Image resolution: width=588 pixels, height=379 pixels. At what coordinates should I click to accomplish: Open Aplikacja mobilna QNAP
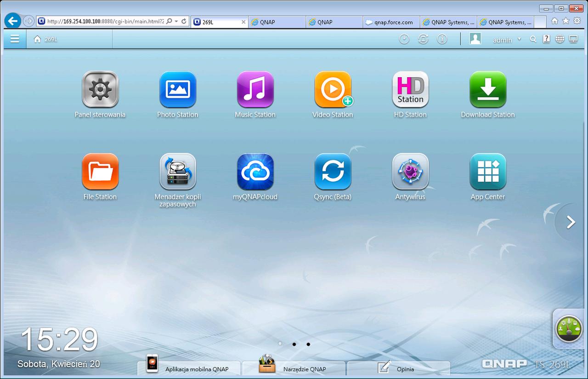point(189,368)
